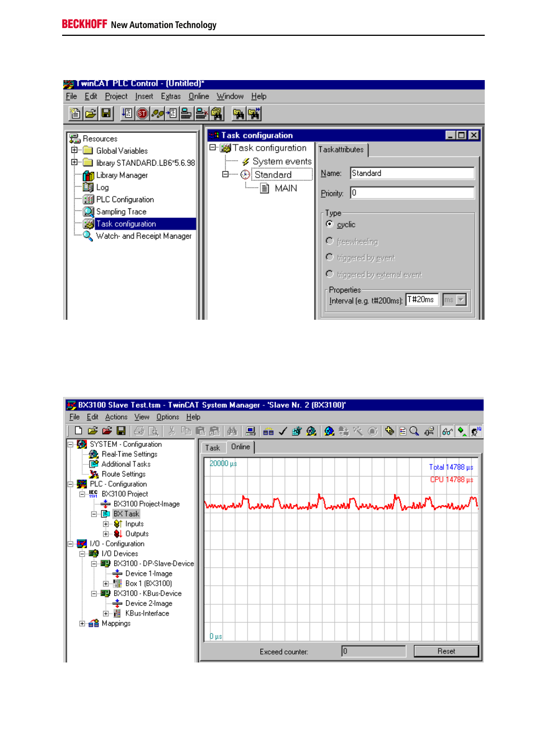Expand Global Variables folder

tap(74, 150)
